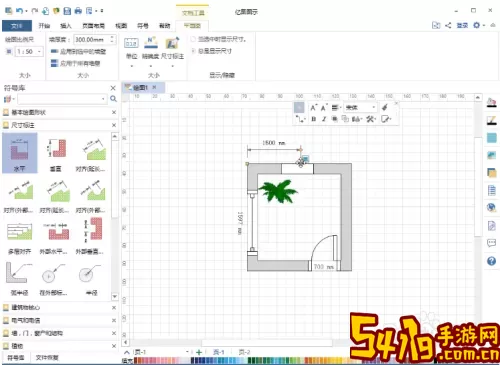Screen dimensions: 500x365
Task: Click 应用于所有墙壁 button
Action: [x=75, y=63]
